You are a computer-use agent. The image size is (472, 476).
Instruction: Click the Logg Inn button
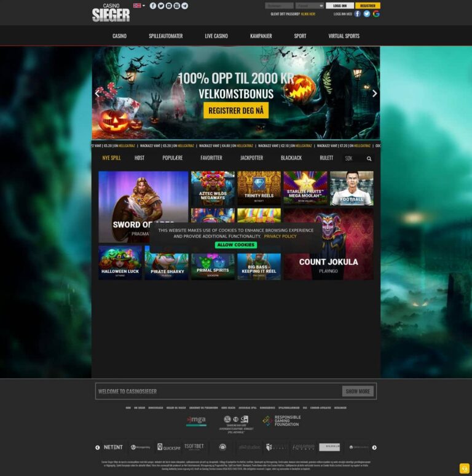(x=340, y=6)
